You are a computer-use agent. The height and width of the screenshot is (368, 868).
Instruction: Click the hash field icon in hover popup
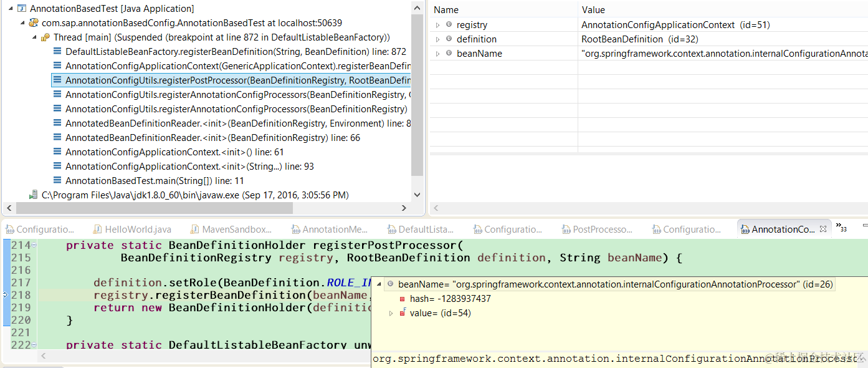coord(403,299)
